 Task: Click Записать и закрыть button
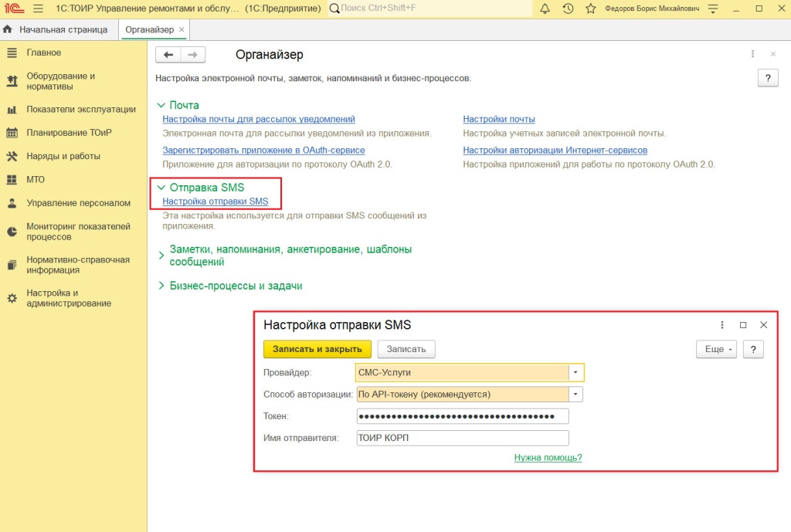[317, 349]
